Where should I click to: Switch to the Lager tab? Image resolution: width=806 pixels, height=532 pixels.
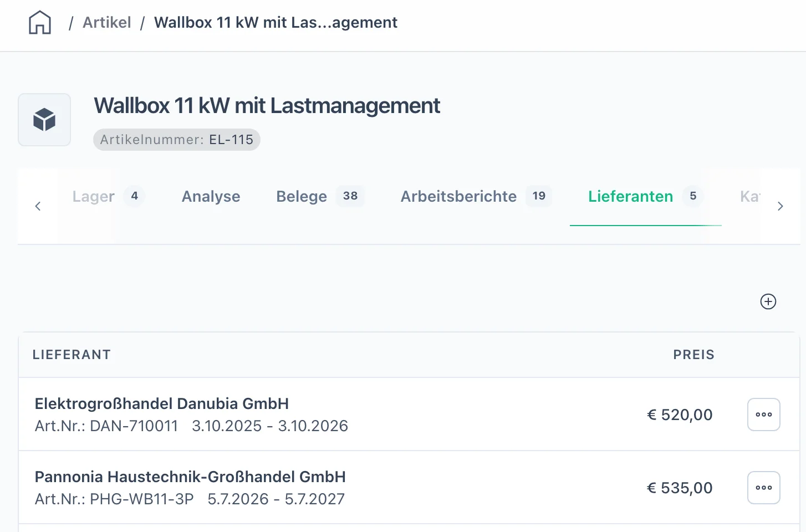[x=108, y=196]
